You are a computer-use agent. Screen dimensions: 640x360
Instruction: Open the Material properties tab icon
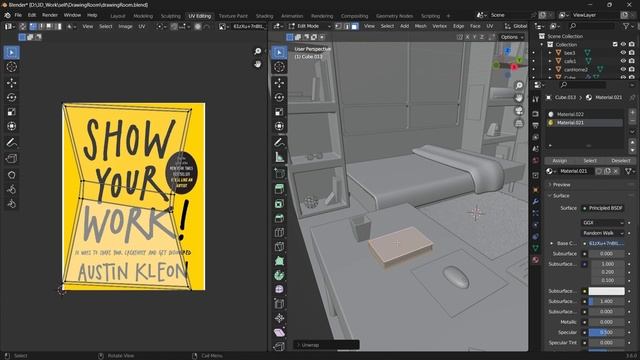point(536,260)
